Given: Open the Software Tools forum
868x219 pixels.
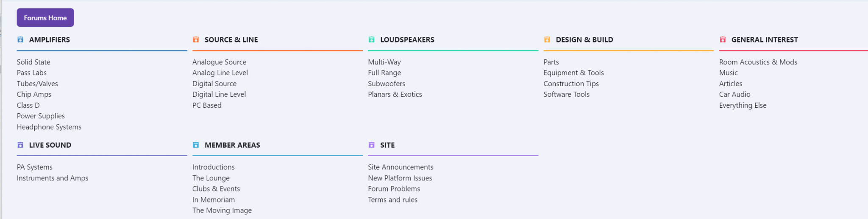Looking at the screenshot, I should coord(566,94).
